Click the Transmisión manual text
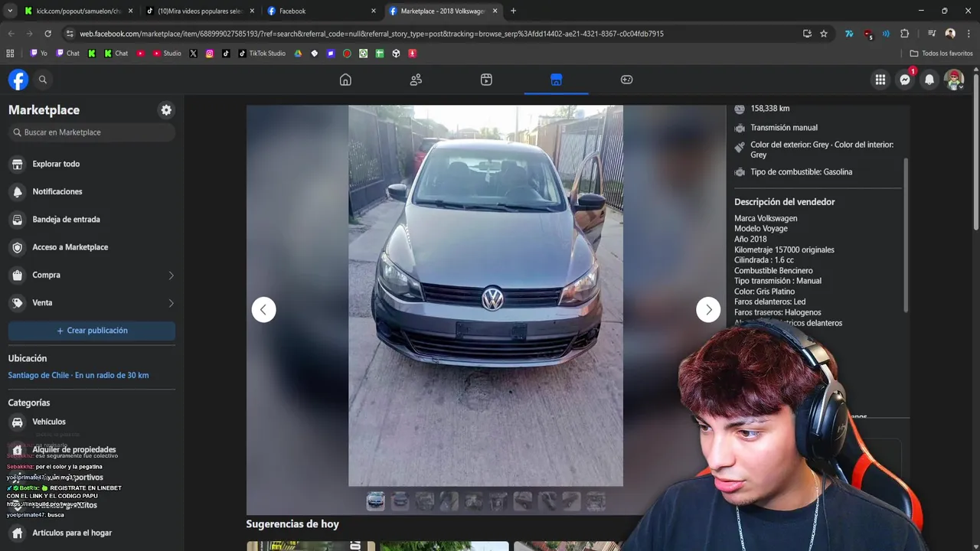The height and width of the screenshot is (551, 980). (784, 128)
